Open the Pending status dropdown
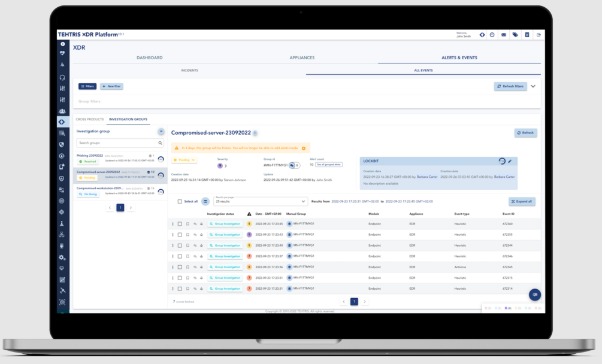The width and height of the screenshot is (602, 364). [x=184, y=160]
